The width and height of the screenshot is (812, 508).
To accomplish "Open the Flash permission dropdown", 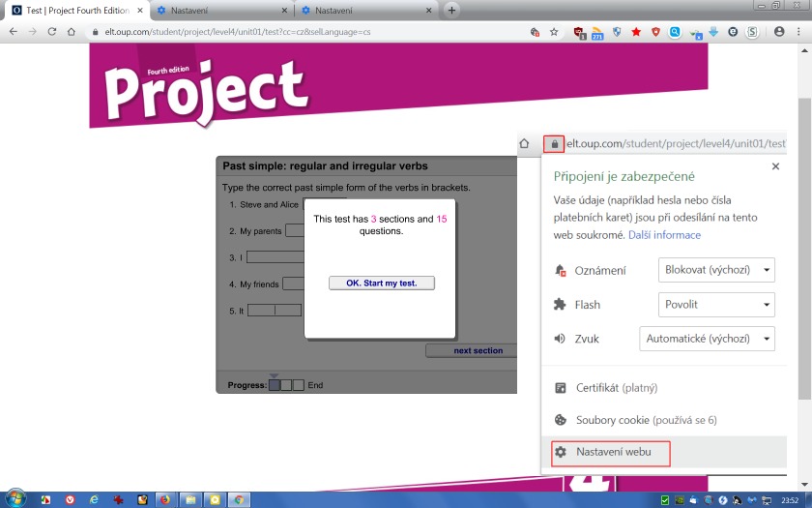I will 716,304.
